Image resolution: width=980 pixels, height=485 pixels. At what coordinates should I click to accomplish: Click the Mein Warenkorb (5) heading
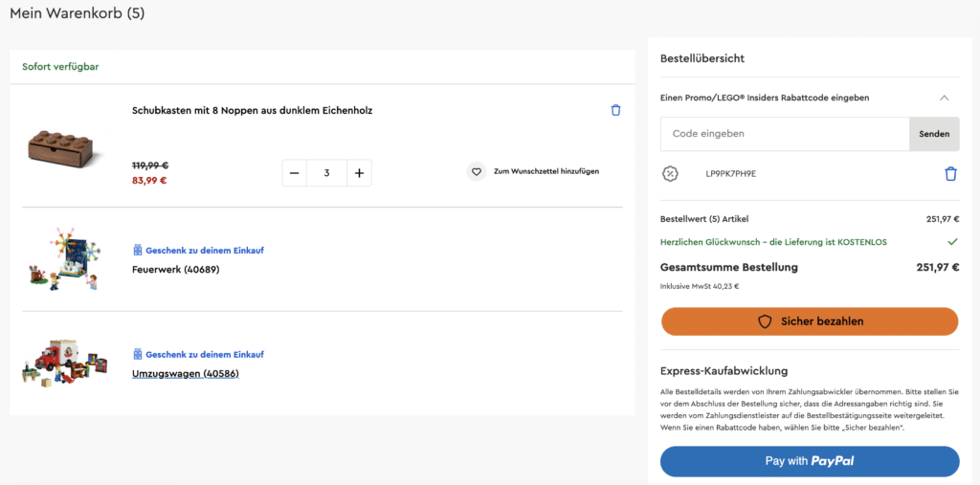(78, 13)
